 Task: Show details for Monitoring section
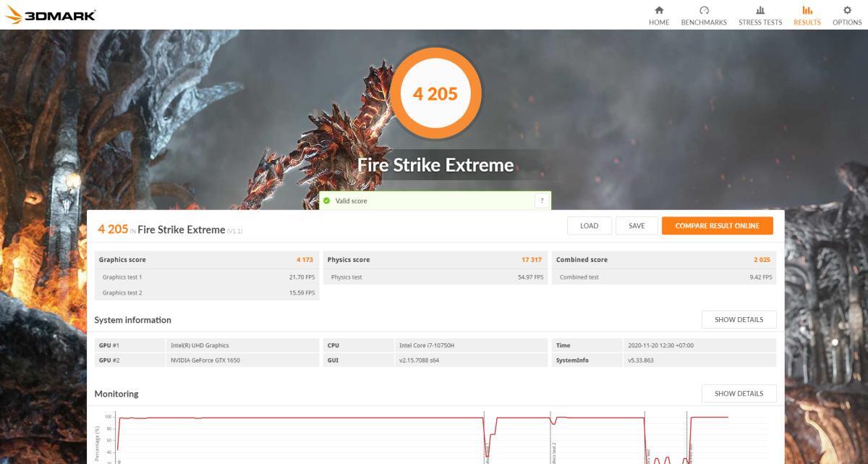point(739,394)
